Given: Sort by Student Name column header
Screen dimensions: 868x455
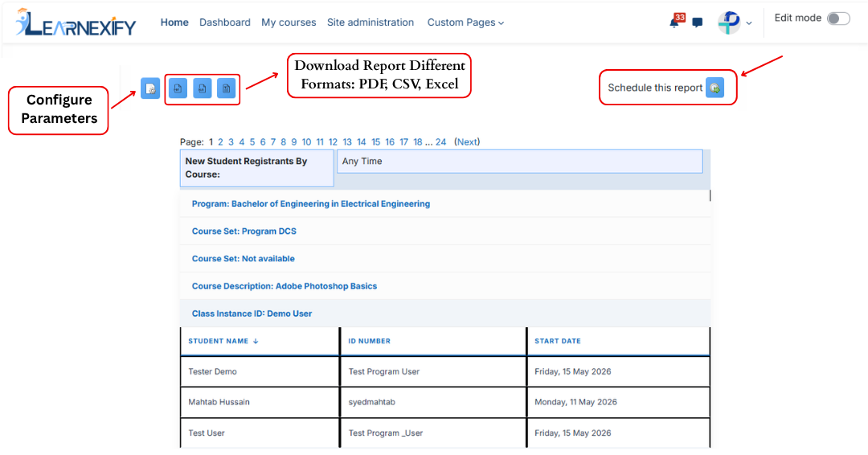Looking at the screenshot, I should pos(218,342).
